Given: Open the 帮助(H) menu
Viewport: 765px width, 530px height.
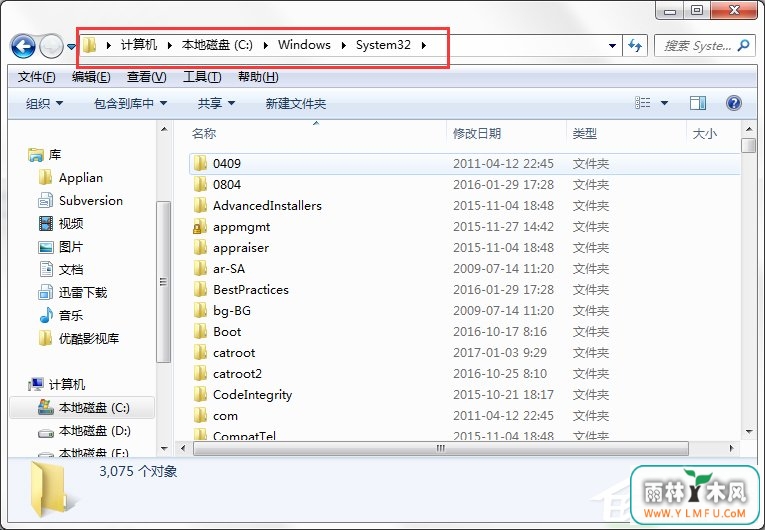Looking at the screenshot, I should click(x=258, y=77).
